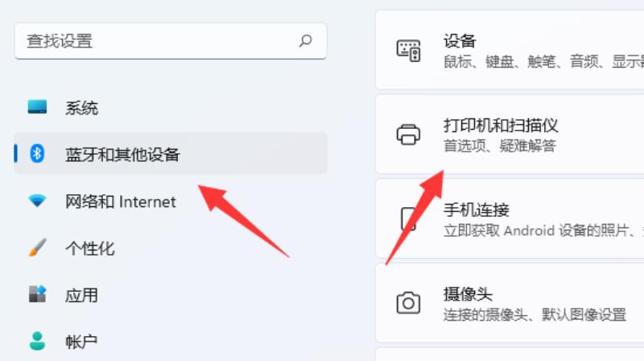Click the Apps icon in sidebar
Viewport: 644px width, 361px height.
(37, 294)
